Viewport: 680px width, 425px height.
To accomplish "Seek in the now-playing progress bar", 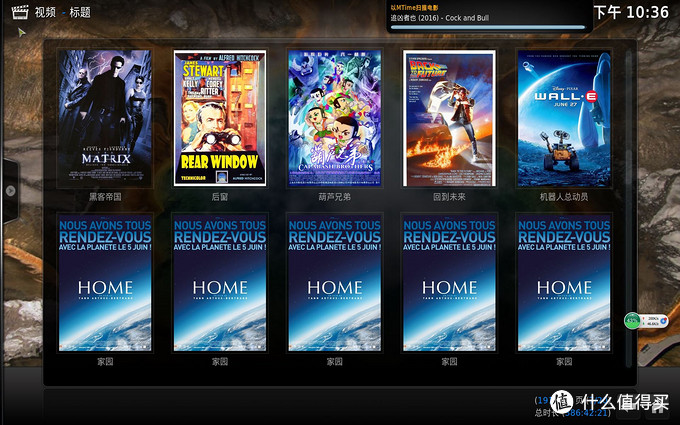I will 488,27.
